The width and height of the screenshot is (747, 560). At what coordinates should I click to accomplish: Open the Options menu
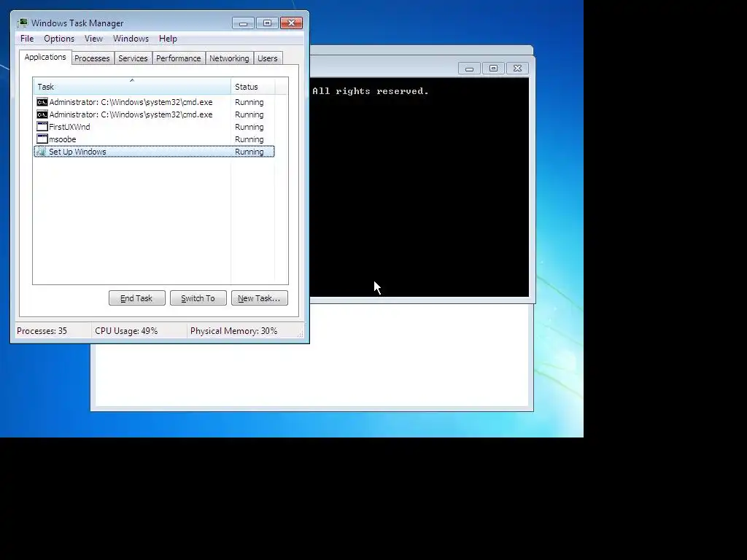pos(59,39)
